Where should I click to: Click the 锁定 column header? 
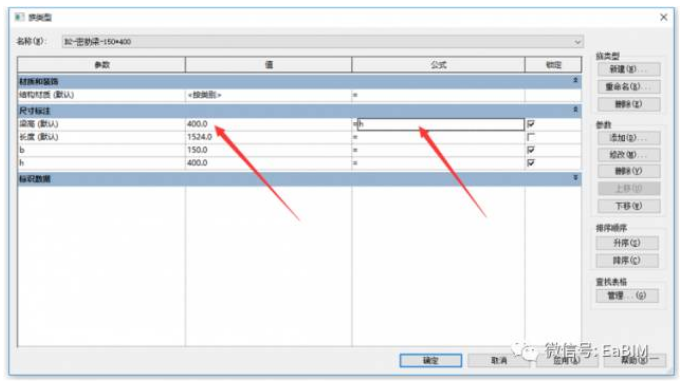(x=553, y=65)
